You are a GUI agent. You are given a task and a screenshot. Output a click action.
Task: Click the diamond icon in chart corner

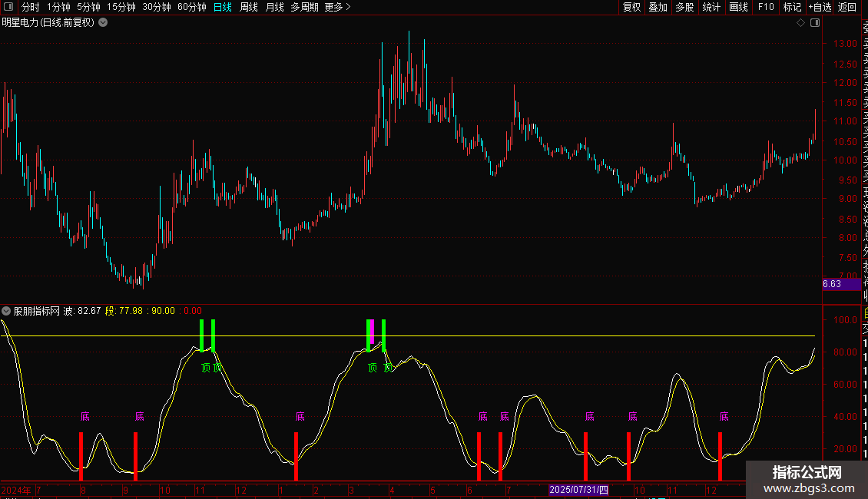click(800, 23)
